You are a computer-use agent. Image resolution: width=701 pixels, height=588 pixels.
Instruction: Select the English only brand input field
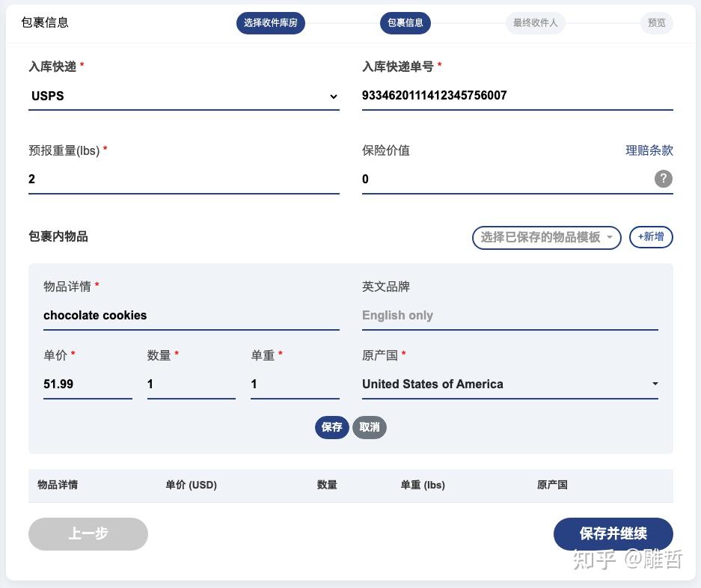(x=510, y=315)
